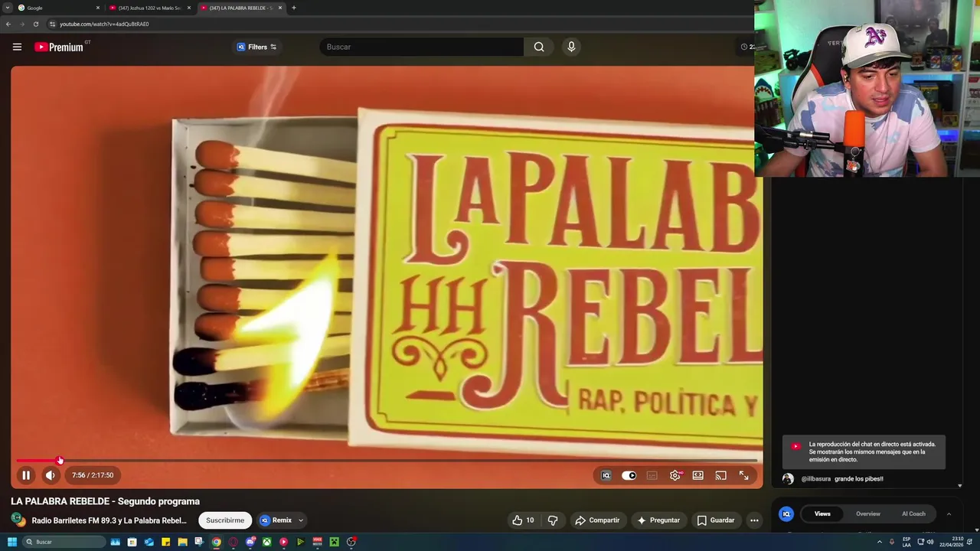Open vidIQ button in player controls

(606, 475)
